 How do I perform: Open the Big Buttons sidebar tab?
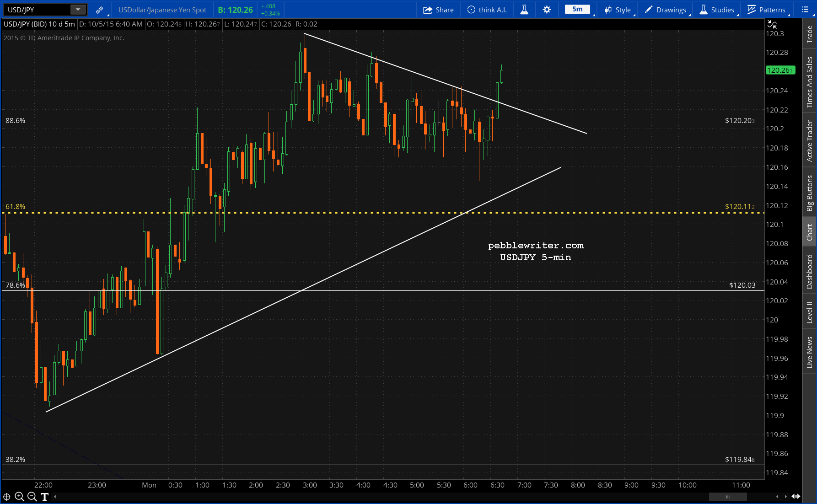coord(810,193)
